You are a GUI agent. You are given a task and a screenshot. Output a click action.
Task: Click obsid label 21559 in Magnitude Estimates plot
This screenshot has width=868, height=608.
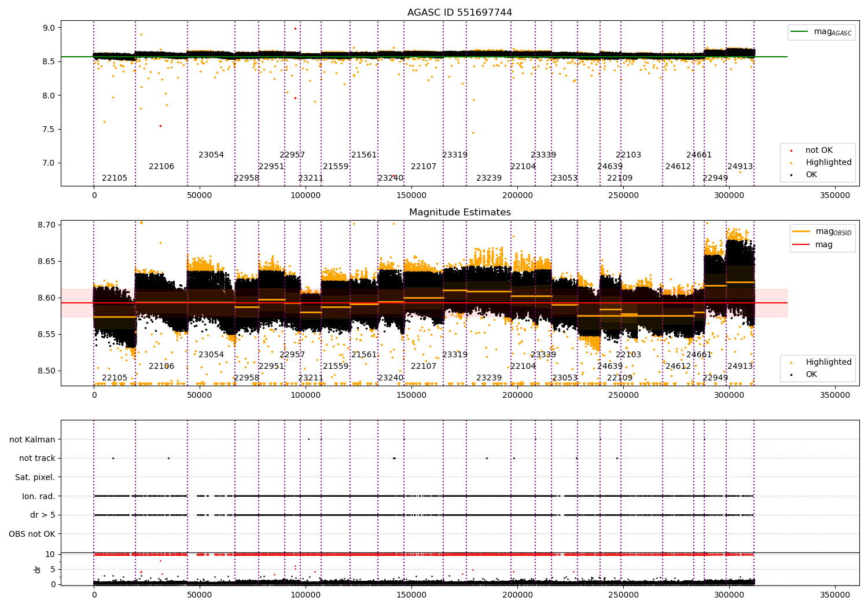coord(336,367)
